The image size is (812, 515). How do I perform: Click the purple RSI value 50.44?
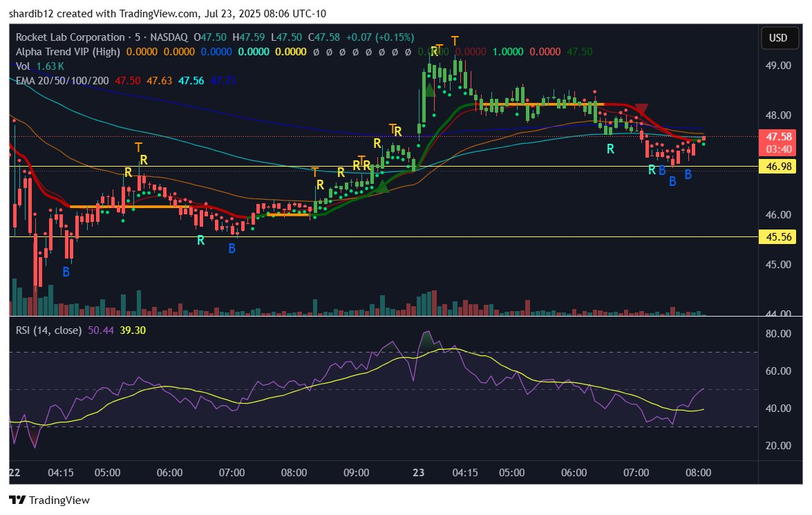(101, 330)
